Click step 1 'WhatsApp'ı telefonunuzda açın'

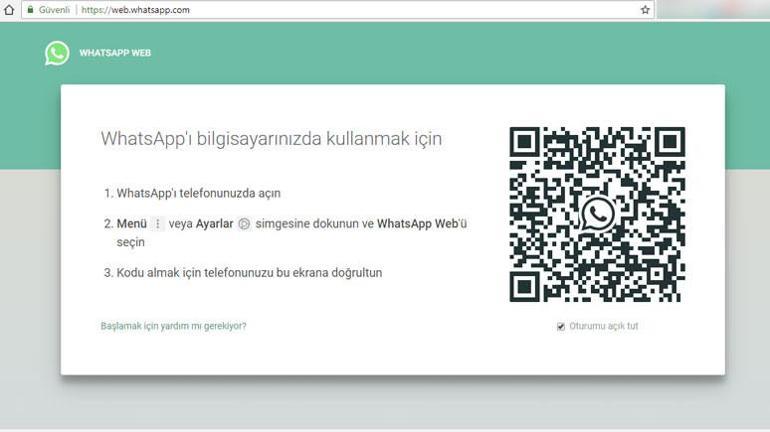198,193
